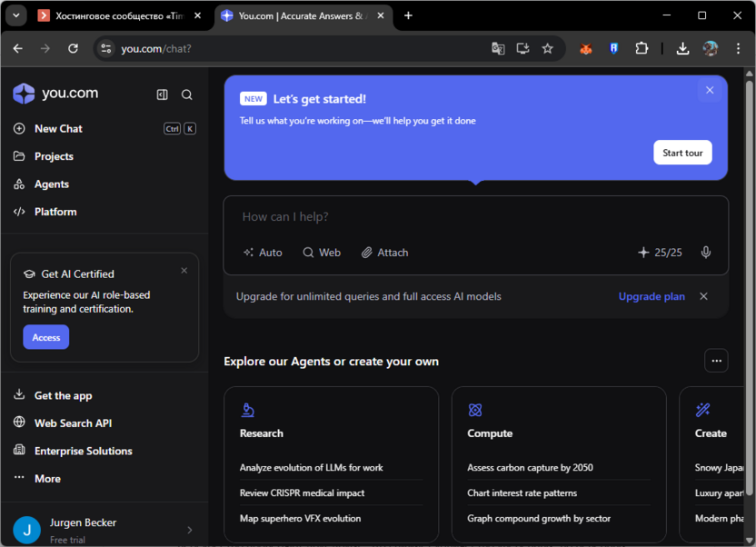Open the Research agent card heading

(x=262, y=433)
